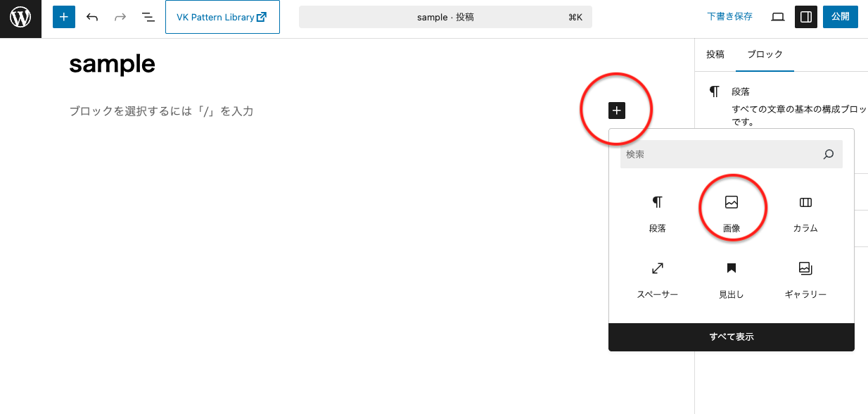Switch to the 投稿 tab
This screenshot has height=414, width=868.
[715, 54]
